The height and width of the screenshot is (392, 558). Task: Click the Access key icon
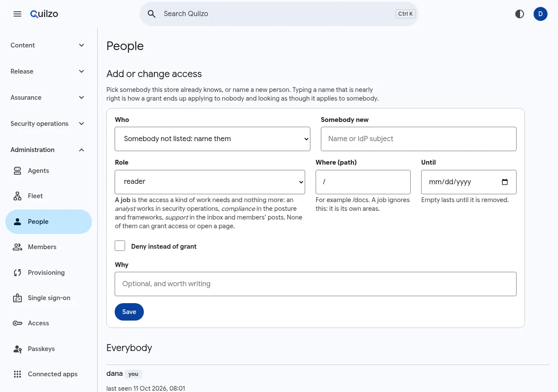point(17,323)
